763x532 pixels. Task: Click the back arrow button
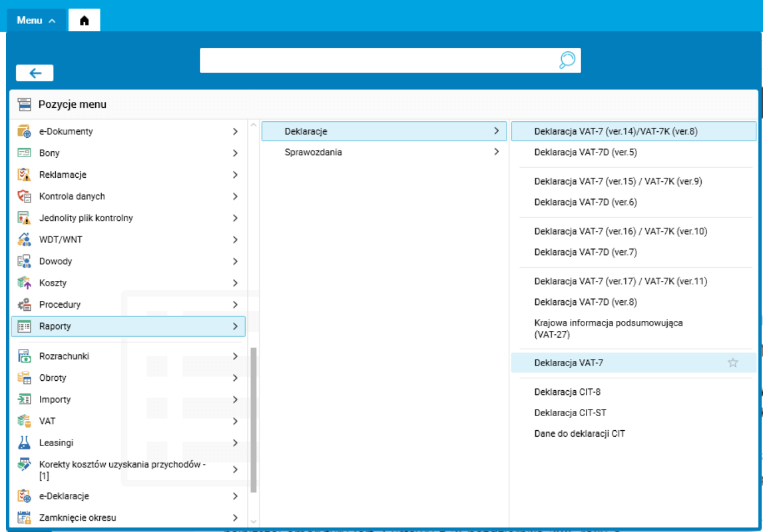pos(35,73)
